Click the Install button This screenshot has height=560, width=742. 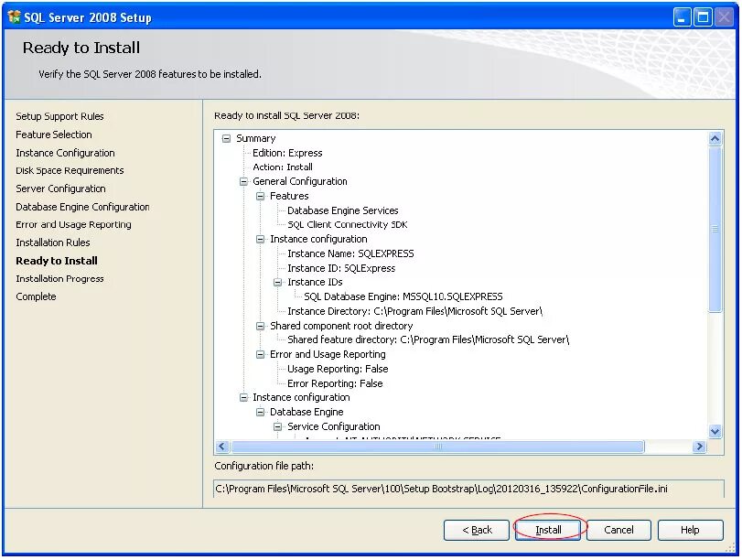[548, 530]
